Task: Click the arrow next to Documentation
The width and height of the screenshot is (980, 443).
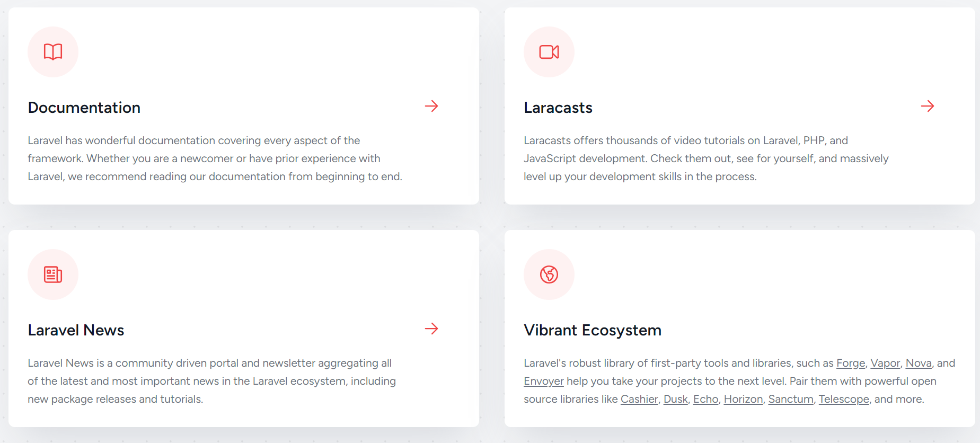Action: tap(431, 106)
